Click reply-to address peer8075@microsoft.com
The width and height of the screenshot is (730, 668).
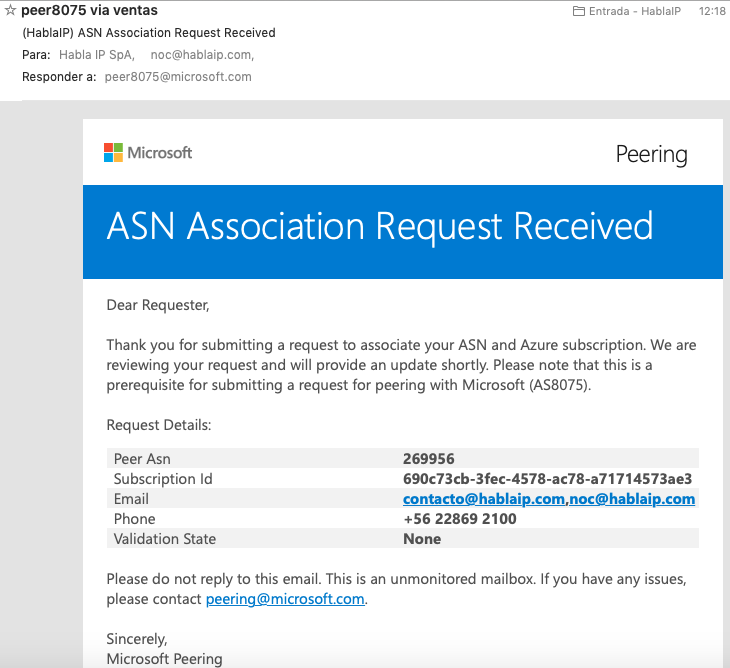coord(178,77)
